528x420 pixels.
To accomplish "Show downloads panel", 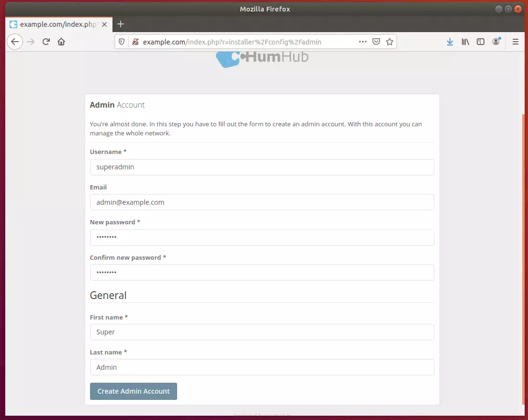I will click(450, 42).
